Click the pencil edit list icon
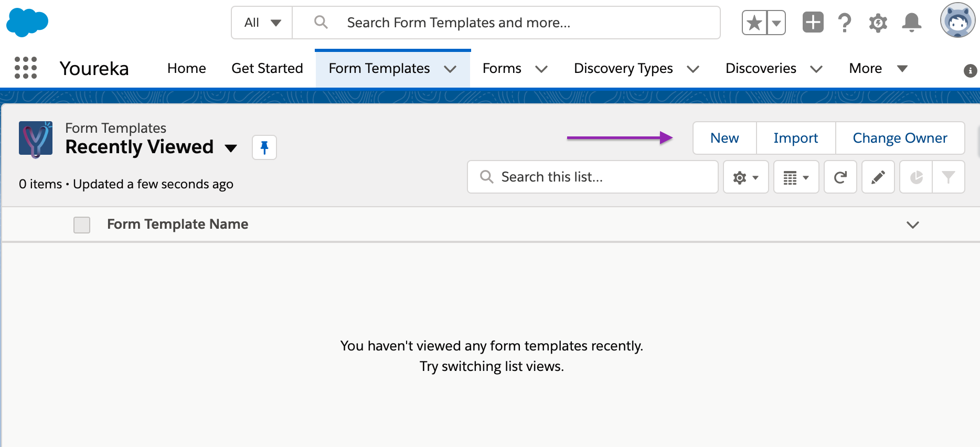Viewport: 980px width, 447px height. (x=878, y=177)
